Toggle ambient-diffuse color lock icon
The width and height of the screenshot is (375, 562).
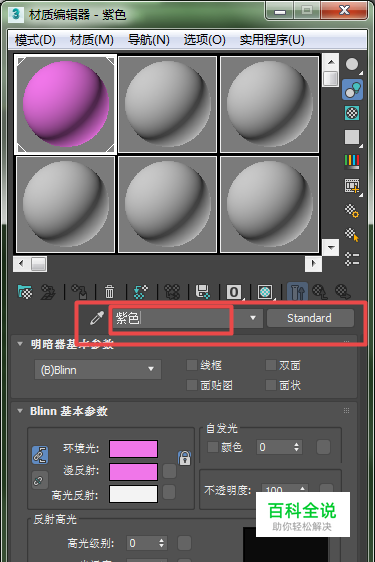tap(40, 455)
